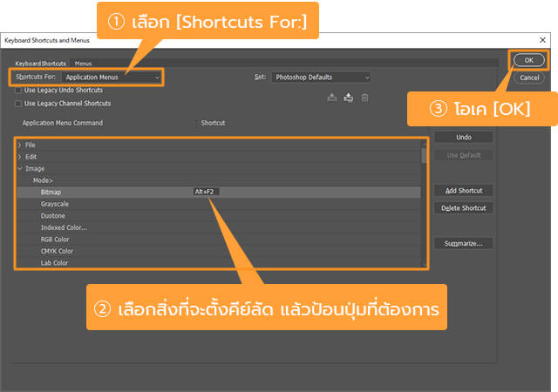Select the Keyboard Shortcuts tab

coord(40,64)
